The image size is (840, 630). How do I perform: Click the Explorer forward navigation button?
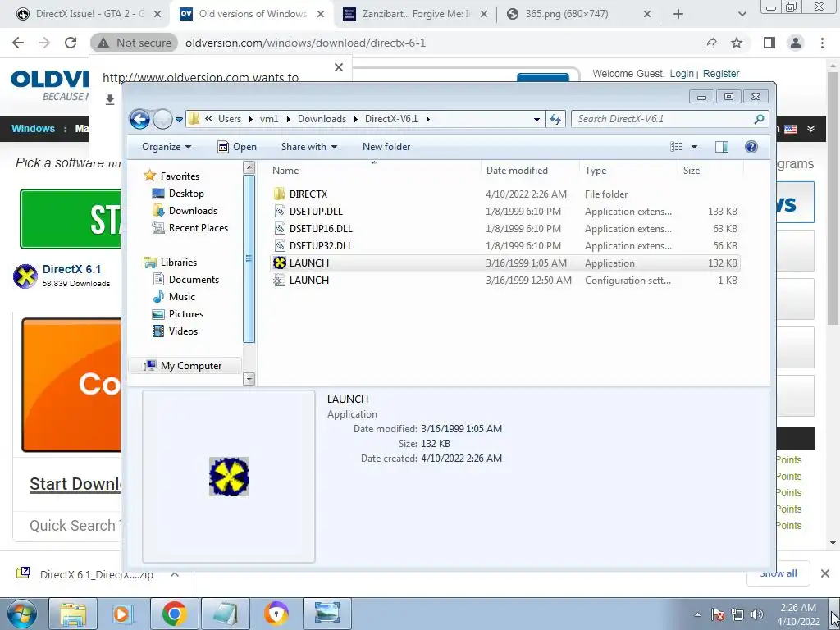162,119
